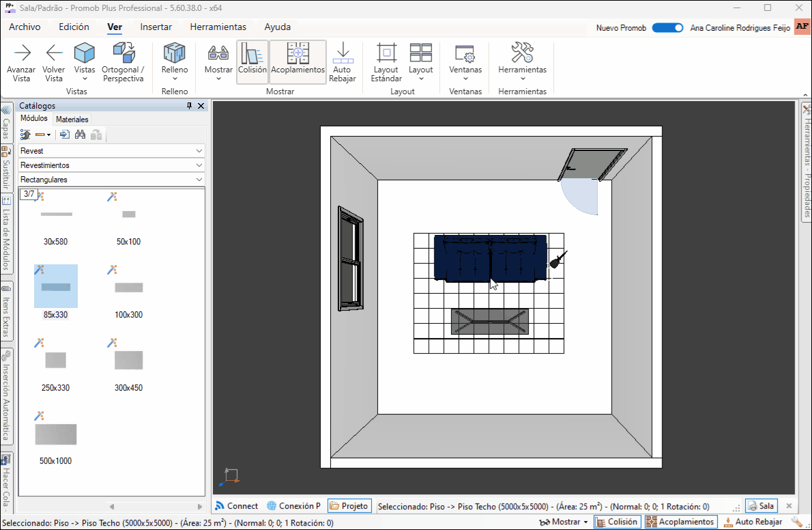Click the catalog tree up-level icon

click(25, 135)
